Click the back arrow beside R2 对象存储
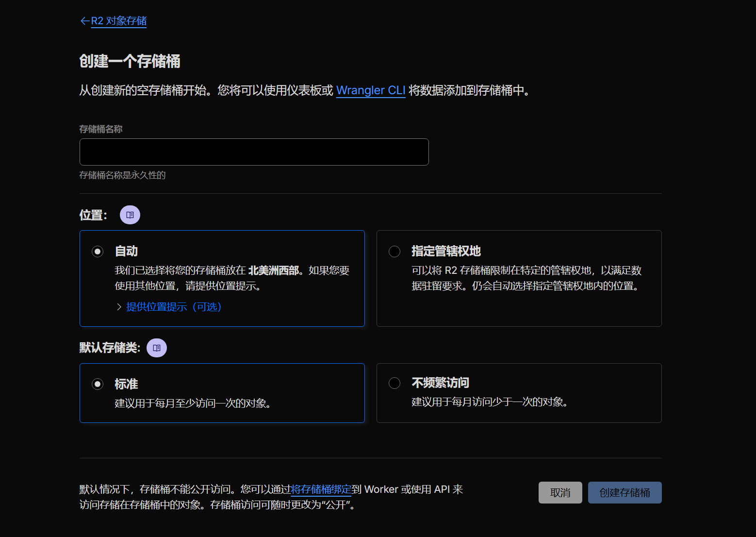 tap(85, 21)
